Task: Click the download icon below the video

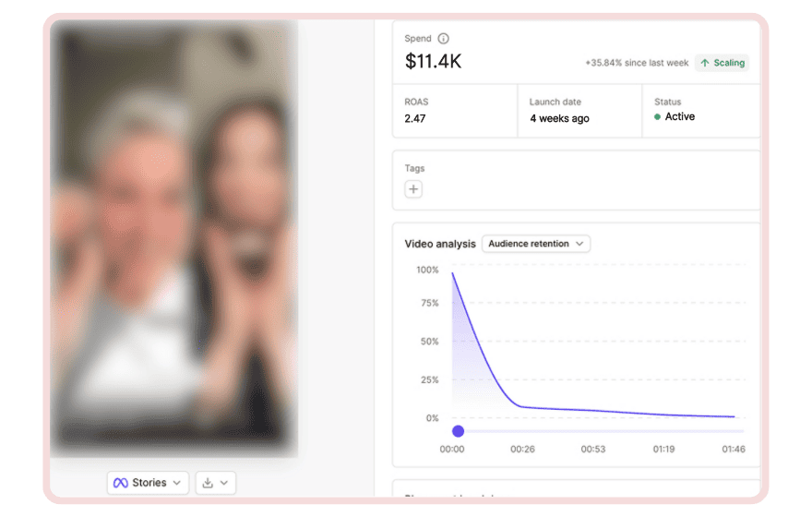Action: tap(208, 483)
